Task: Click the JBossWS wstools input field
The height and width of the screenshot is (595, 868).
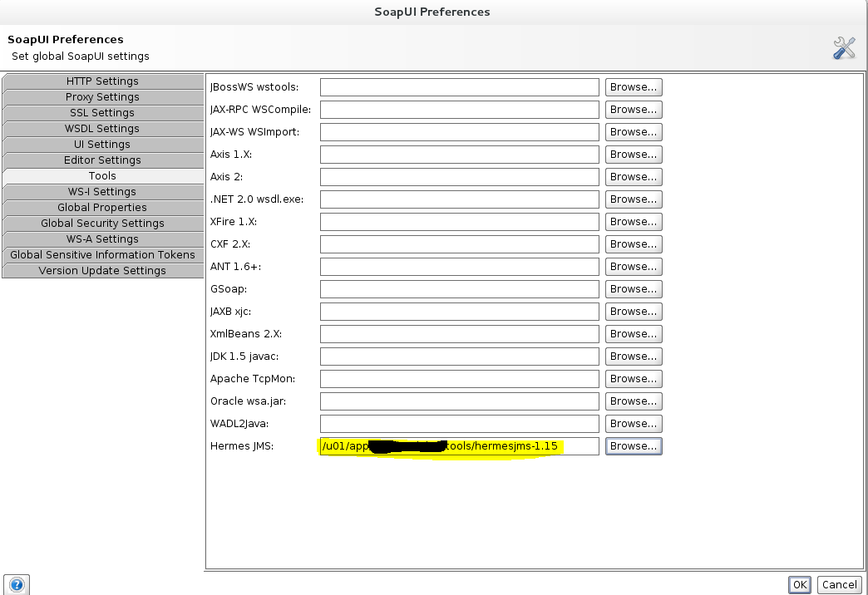Action: coord(460,87)
